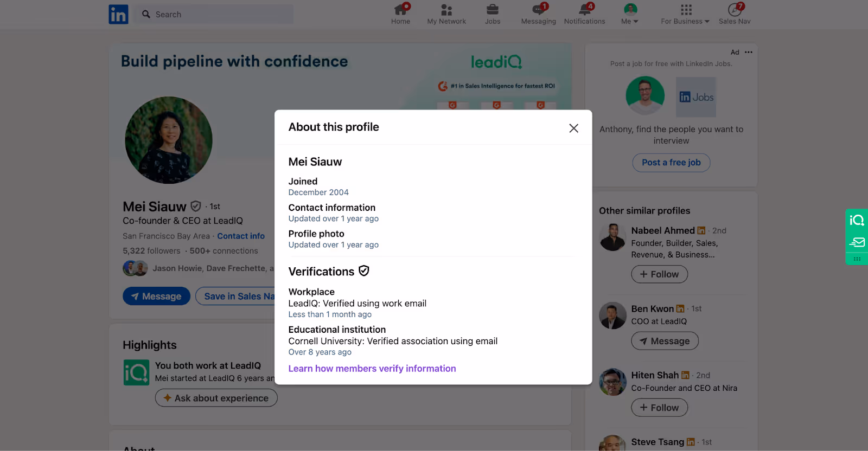
Task: Click Post a free job button
Action: pos(671,163)
